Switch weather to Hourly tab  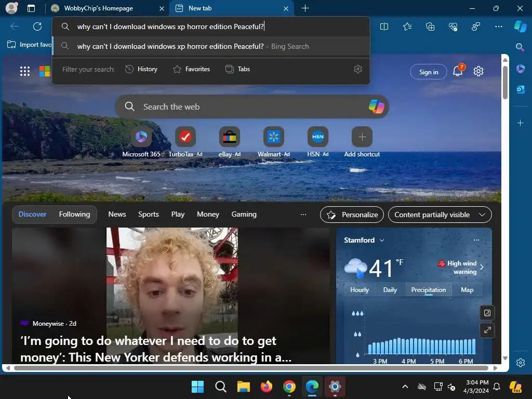click(x=360, y=290)
